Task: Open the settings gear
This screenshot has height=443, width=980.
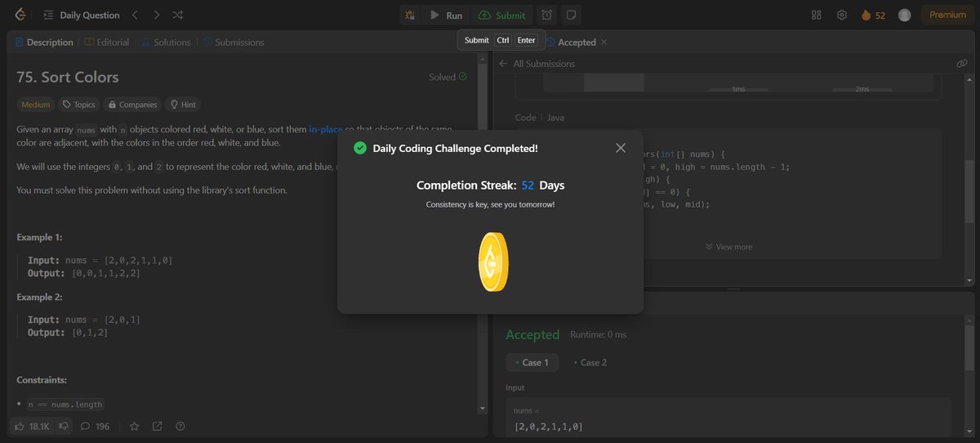Action: pyautogui.click(x=842, y=16)
